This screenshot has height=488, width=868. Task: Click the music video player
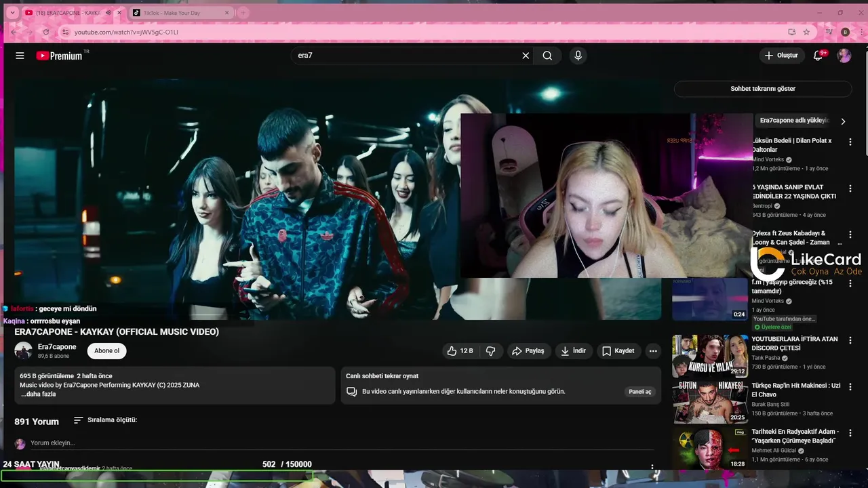pos(338,199)
